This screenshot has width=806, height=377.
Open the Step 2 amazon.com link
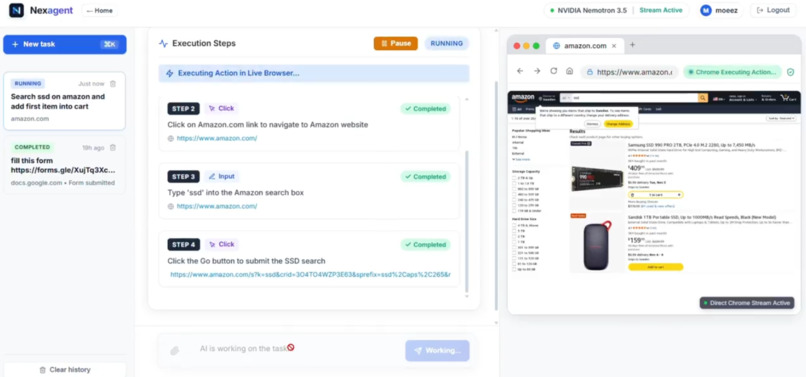(217, 138)
